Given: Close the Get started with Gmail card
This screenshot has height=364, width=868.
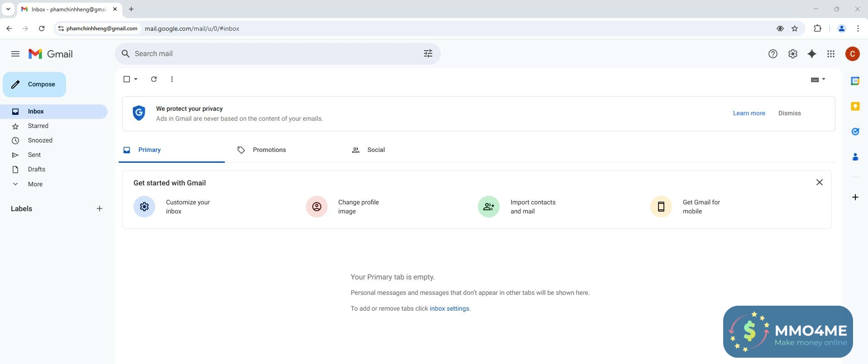Looking at the screenshot, I should (819, 182).
